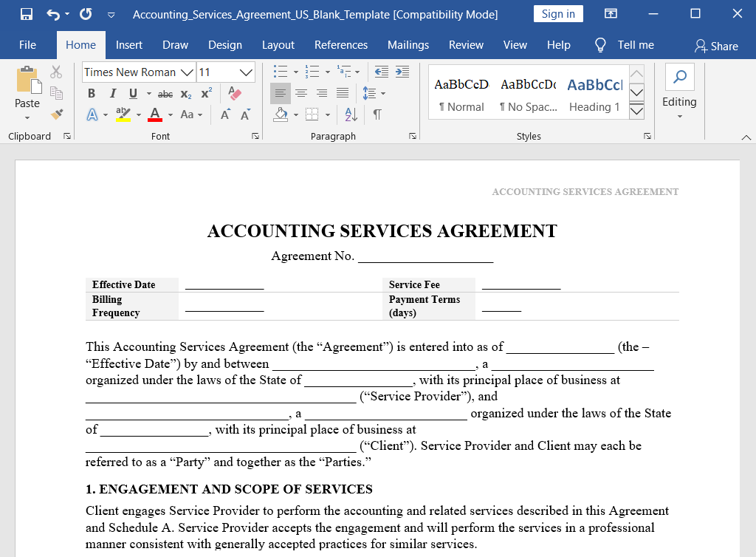The height and width of the screenshot is (557, 756).
Task: Cut the selection with the scissors icon
Action: [x=56, y=72]
